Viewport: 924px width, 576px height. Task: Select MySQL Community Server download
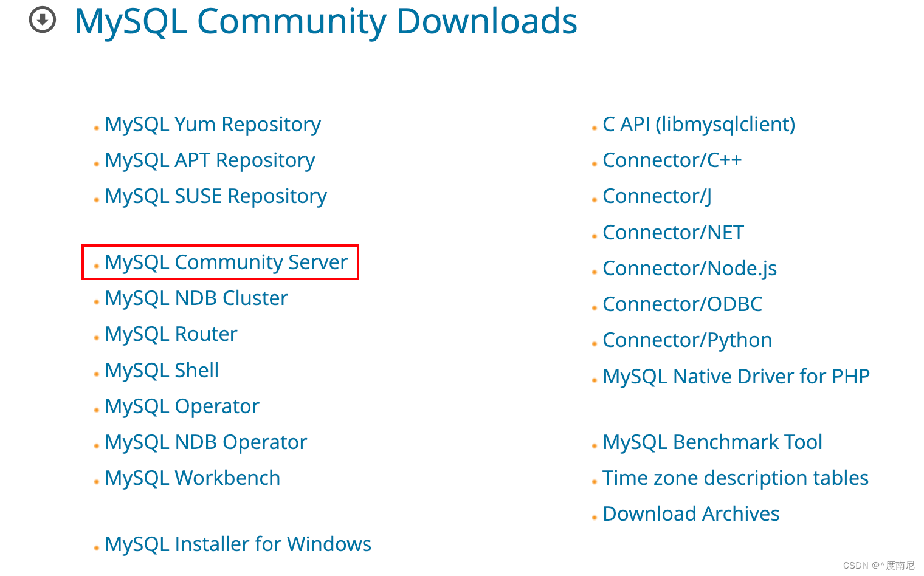tap(226, 262)
